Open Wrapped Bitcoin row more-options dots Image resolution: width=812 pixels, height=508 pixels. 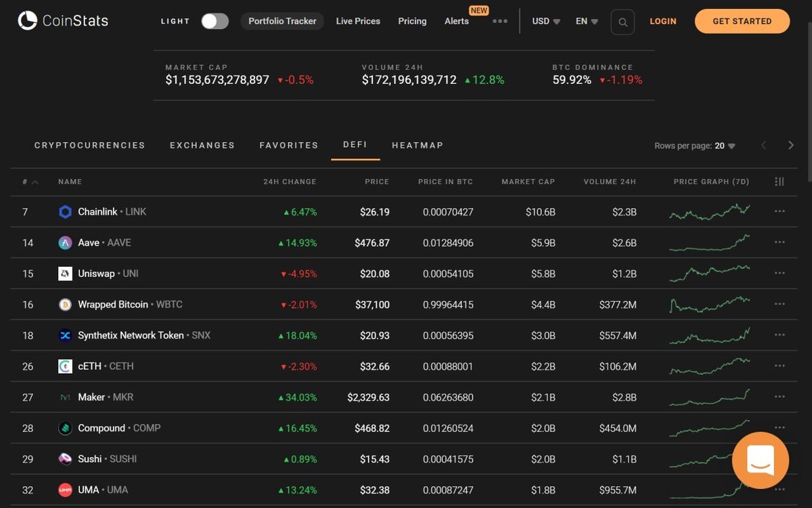click(x=780, y=304)
